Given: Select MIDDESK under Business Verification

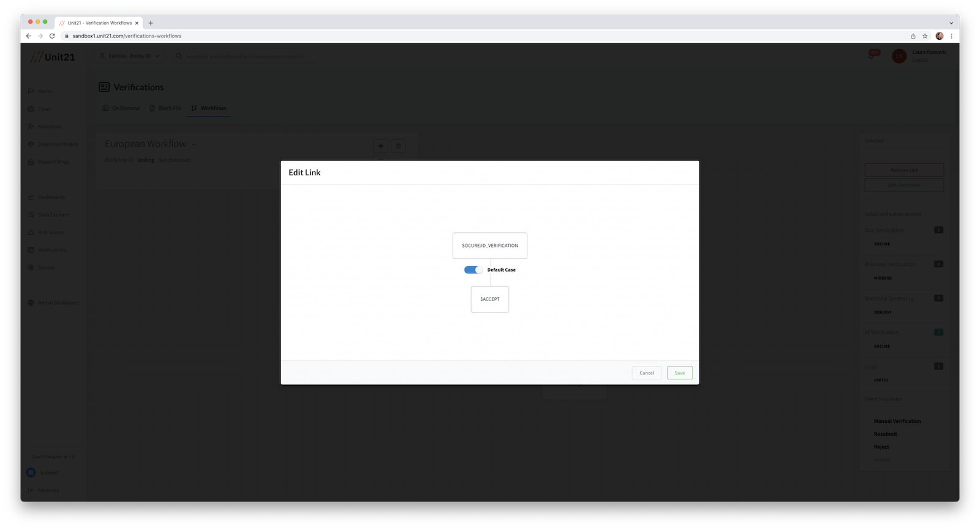Looking at the screenshot, I should pyautogui.click(x=883, y=278).
